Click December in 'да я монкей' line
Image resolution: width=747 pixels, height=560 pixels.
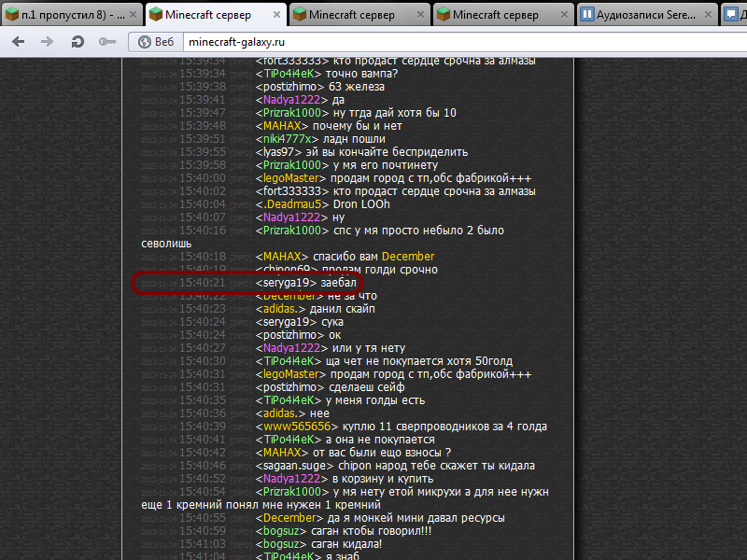pyautogui.click(x=289, y=518)
